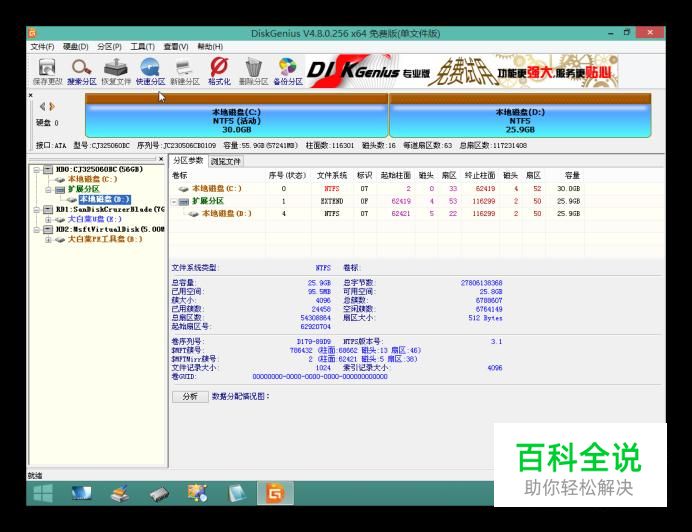The image size is (692, 532).
Task: Select highlighted 本地磁盘(D:) in the left tree
Action: click(105, 200)
